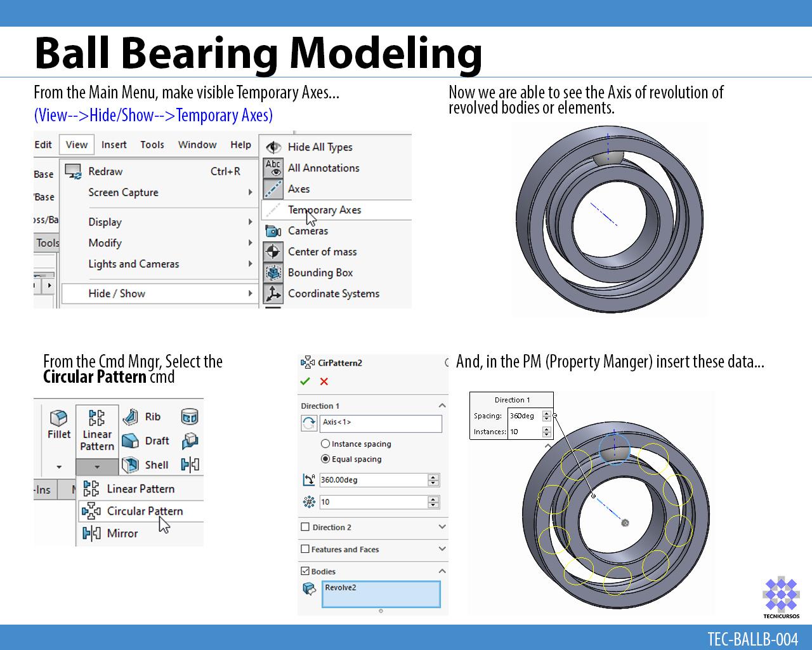Collapse the Direction 1 section

point(442,406)
